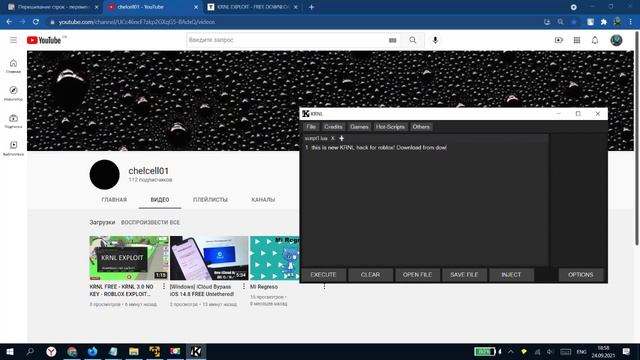Click OPEN FILE in KRNL
The width and height of the screenshot is (640, 360).
[417, 275]
